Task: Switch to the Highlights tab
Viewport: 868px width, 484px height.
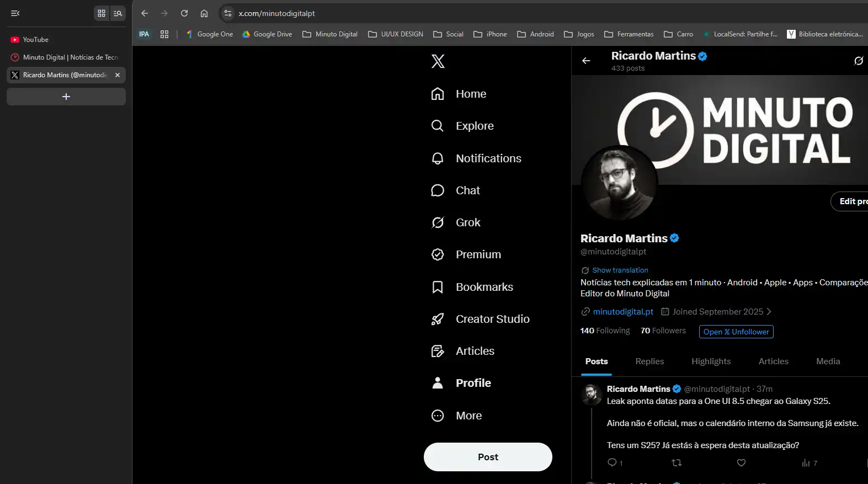Action: [711, 361]
